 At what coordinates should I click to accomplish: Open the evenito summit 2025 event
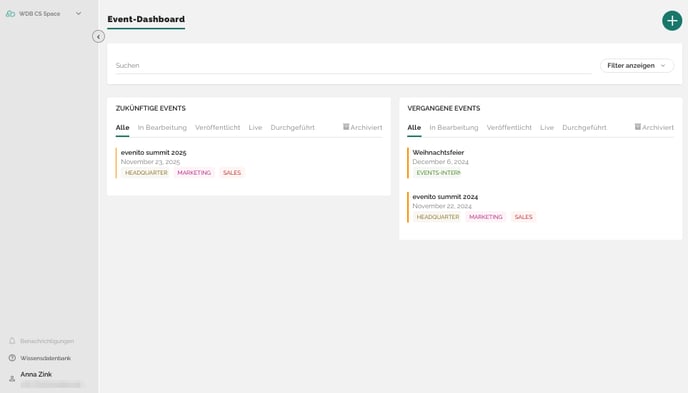[154, 152]
